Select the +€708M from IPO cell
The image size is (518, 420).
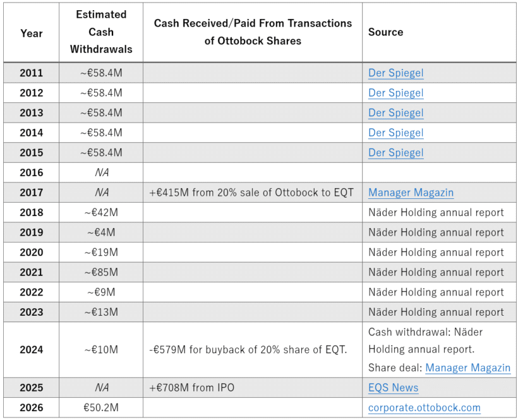click(253, 387)
